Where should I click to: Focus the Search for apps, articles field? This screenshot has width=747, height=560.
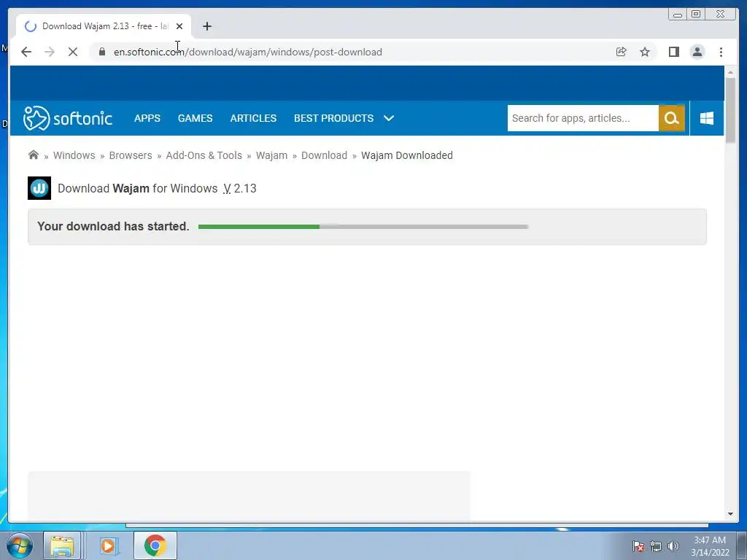tap(583, 118)
